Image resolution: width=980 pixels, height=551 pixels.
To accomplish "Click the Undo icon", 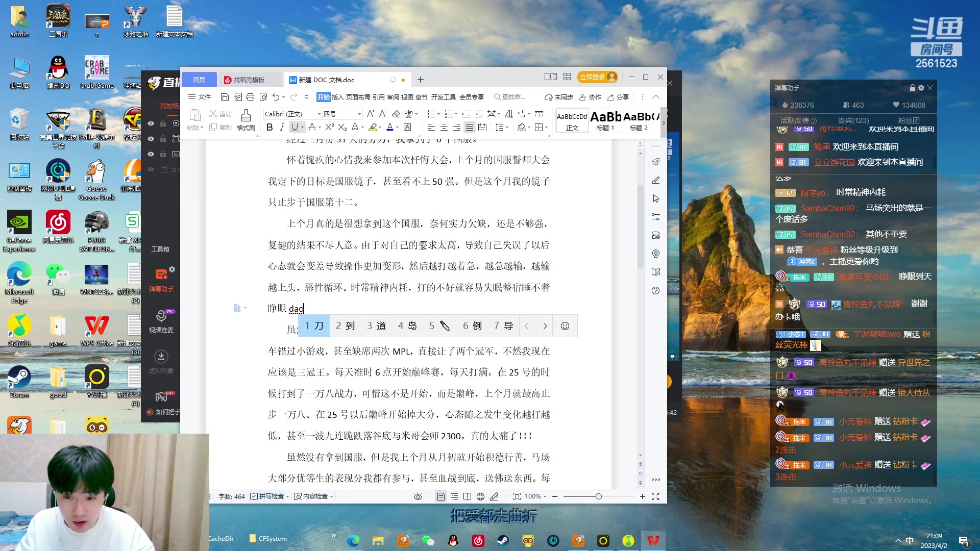I will pyautogui.click(x=275, y=96).
